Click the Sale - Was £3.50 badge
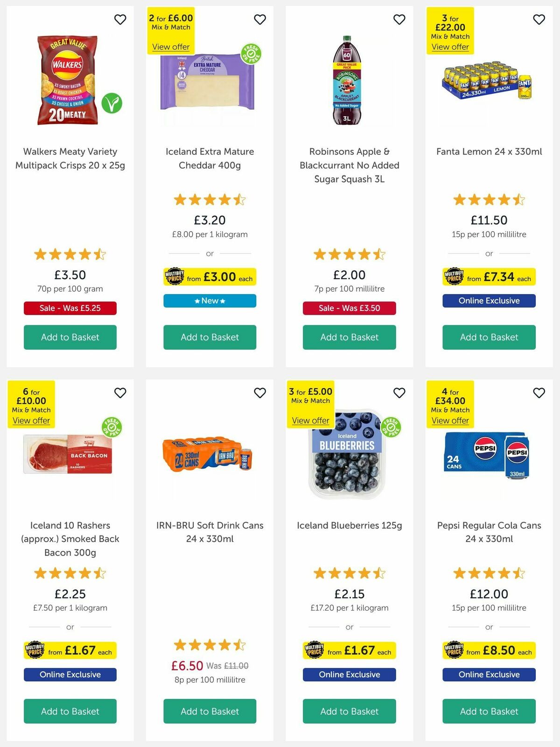 [x=349, y=308]
